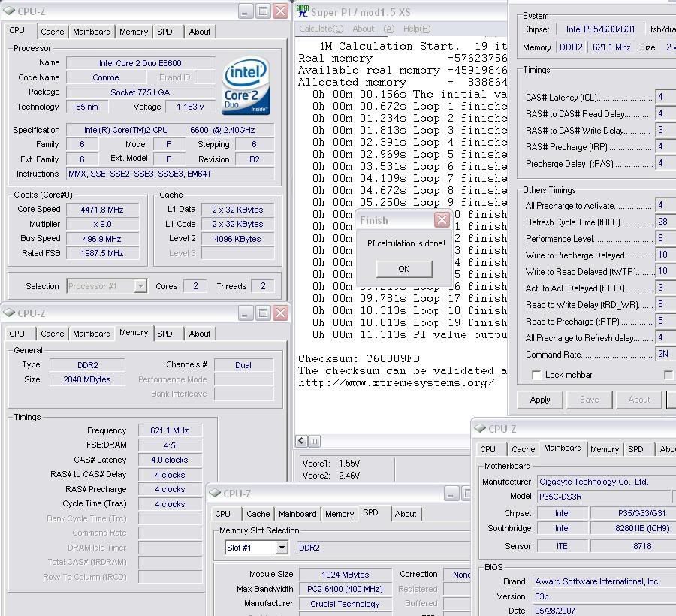Click title icon of CPU-Z processor window

(9, 11)
